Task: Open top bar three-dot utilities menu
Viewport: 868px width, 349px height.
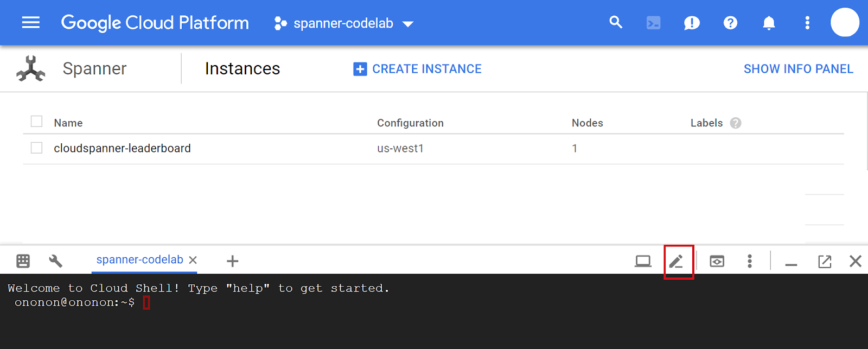Action: pyautogui.click(x=807, y=23)
